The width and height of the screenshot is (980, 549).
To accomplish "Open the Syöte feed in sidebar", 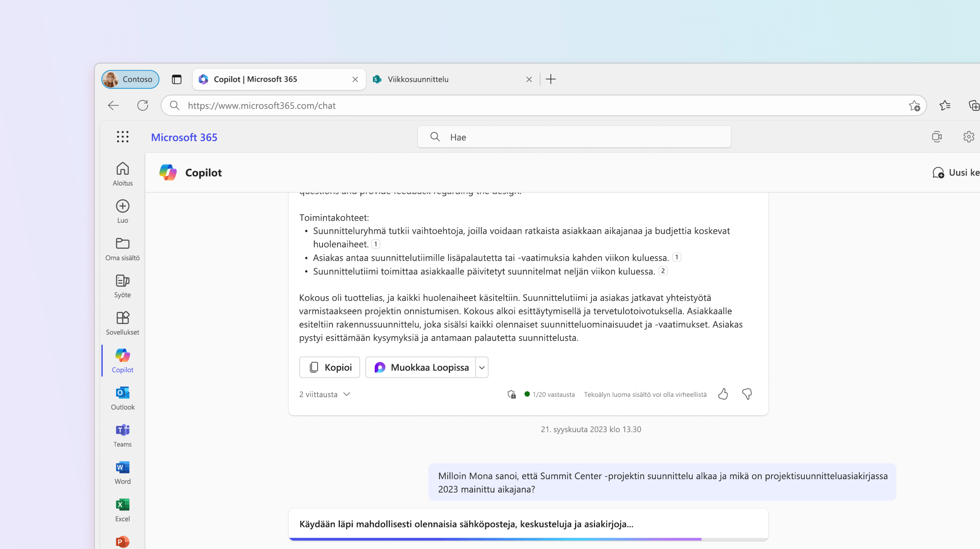I will 123,286.
